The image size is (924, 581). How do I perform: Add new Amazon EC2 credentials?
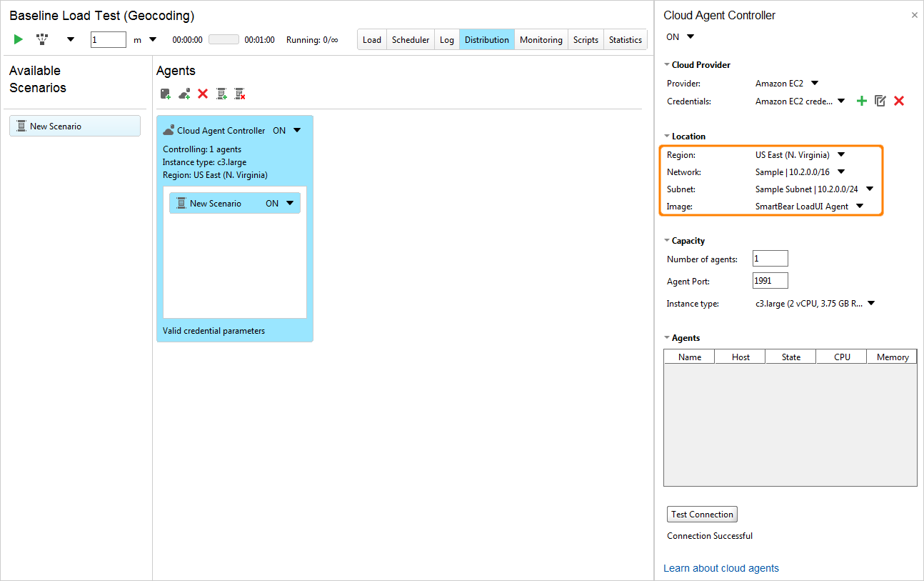coord(861,101)
